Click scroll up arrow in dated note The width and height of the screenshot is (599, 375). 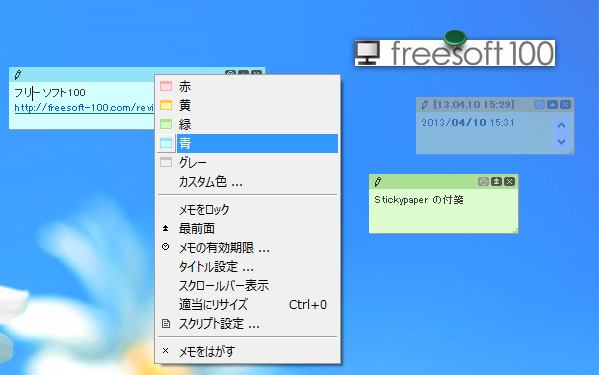pos(561,125)
